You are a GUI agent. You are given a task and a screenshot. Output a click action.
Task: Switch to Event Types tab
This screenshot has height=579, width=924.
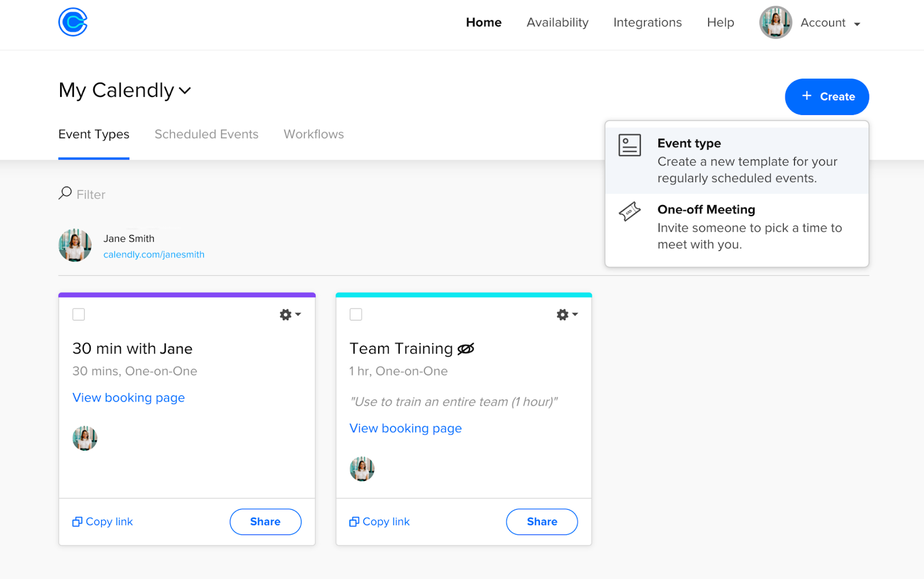pyautogui.click(x=94, y=135)
